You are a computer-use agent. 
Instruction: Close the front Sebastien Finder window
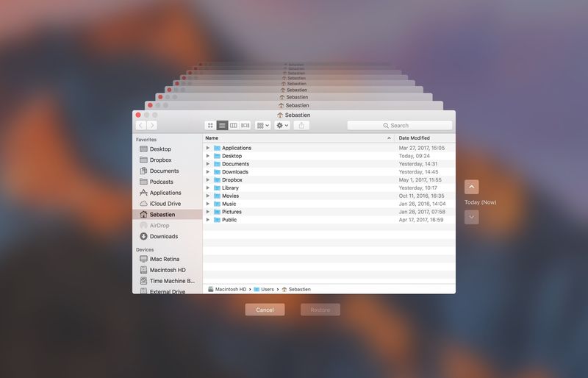click(x=138, y=115)
